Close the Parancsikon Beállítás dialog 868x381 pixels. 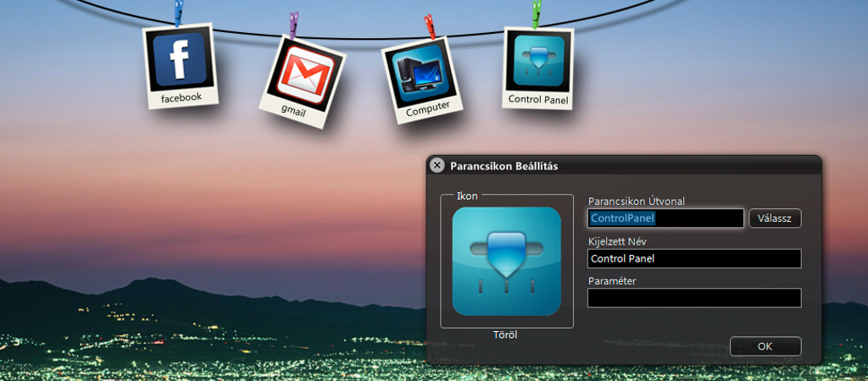coord(437,165)
